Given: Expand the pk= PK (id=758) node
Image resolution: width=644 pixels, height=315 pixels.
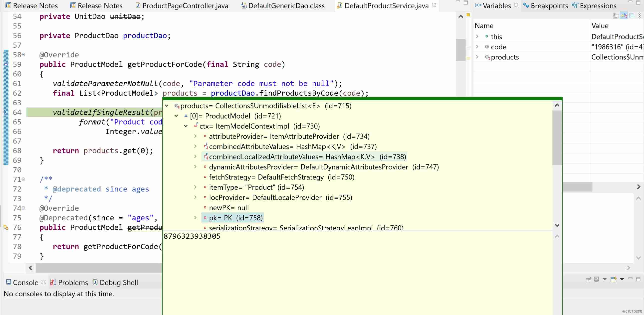Looking at the screenshot, I should click(x=196, y=218).
